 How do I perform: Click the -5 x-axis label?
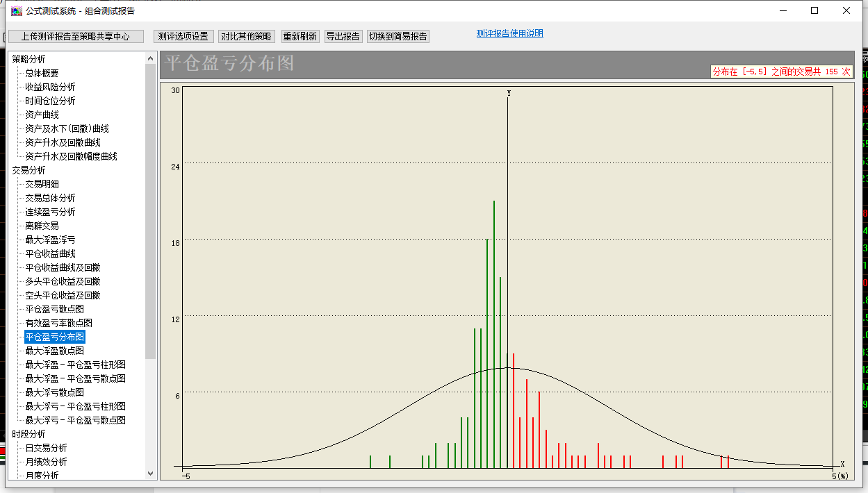[186, 476]
